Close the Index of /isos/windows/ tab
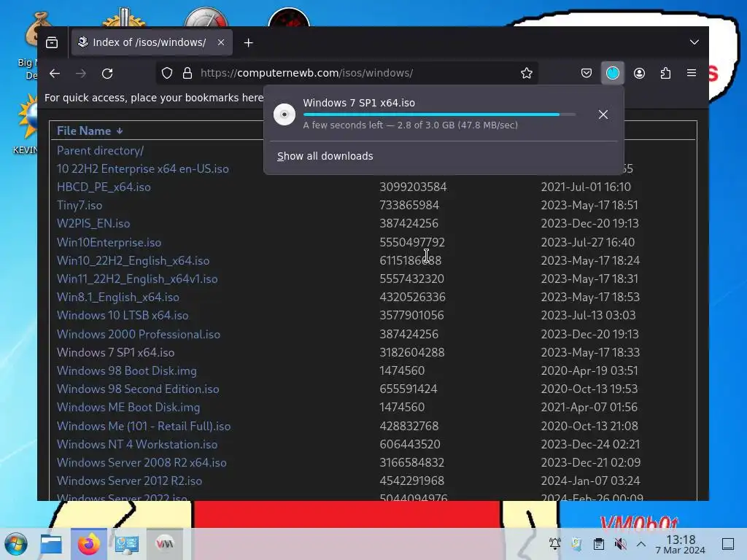 [x=221, y=42]
